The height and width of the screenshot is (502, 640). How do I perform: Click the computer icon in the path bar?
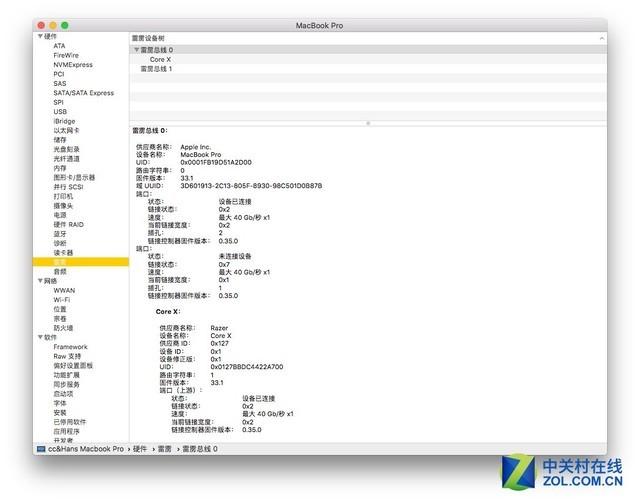pyautogui.click(x=41, y=449)
